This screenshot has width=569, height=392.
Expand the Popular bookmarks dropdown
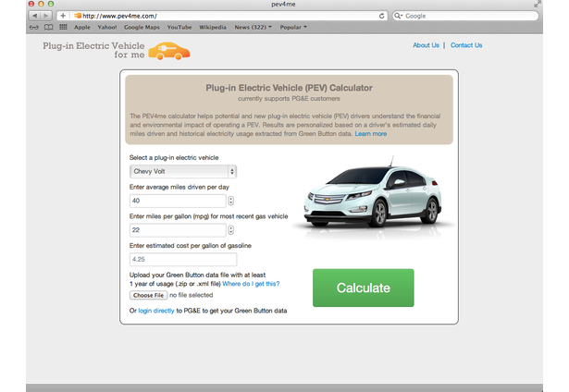point(293,27)
